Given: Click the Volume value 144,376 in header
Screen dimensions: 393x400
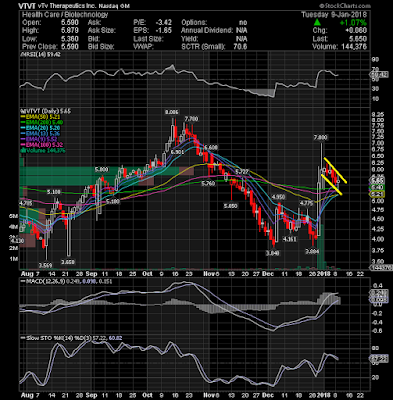Looking at the screenshot, I should tap(353, 47).
